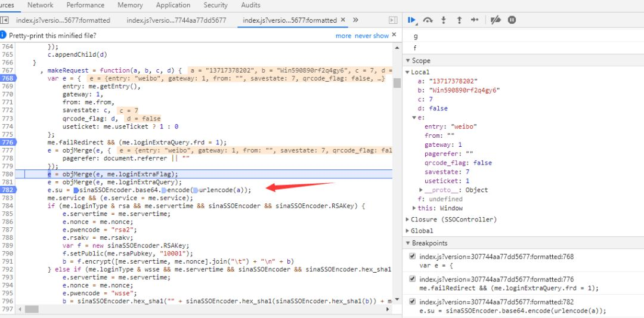This screenshot has height=318, width=644.
Task: Toggle pause on exceptions icon
Action: pos(512,20)
